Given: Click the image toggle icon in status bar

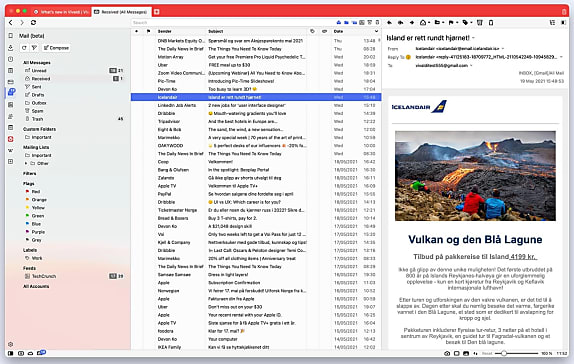Looking at the screenshot, I should point(466,353).
